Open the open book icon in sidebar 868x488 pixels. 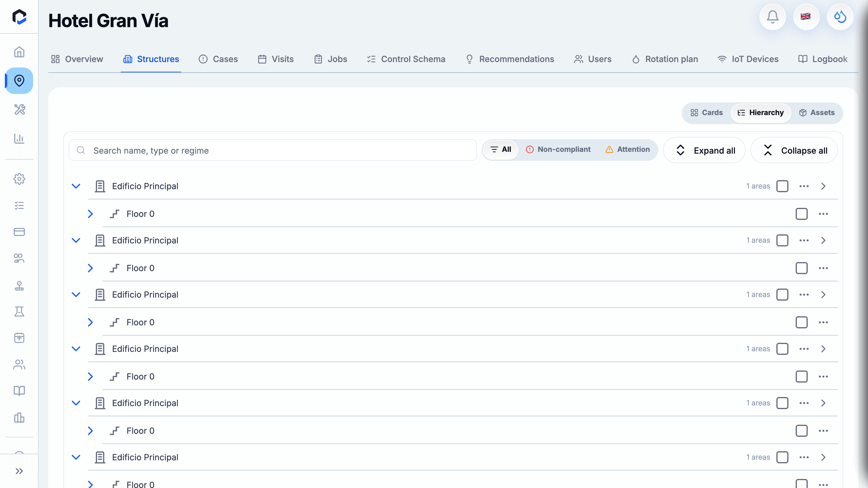click(x=19, y=391)
